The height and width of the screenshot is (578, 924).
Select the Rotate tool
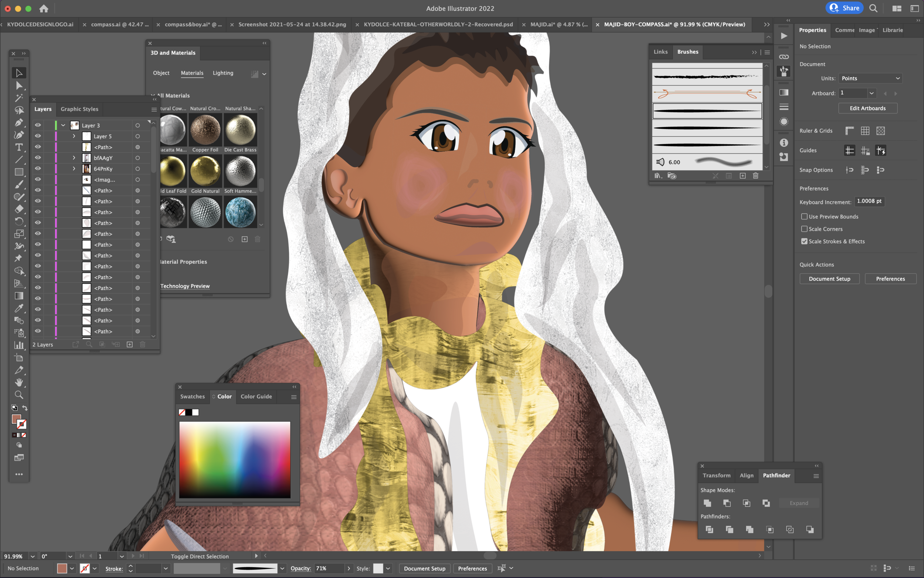pyautogui.click(x=19, y=222)
